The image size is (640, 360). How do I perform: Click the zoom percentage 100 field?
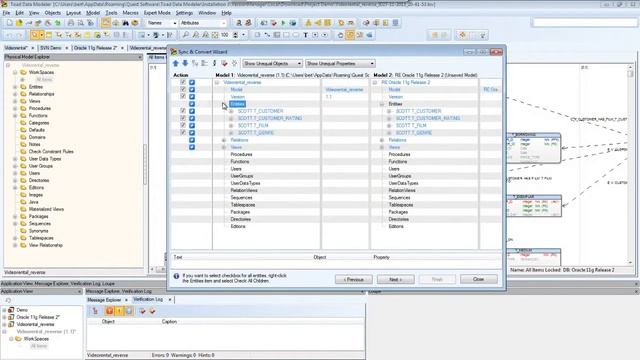pos(224,36)
